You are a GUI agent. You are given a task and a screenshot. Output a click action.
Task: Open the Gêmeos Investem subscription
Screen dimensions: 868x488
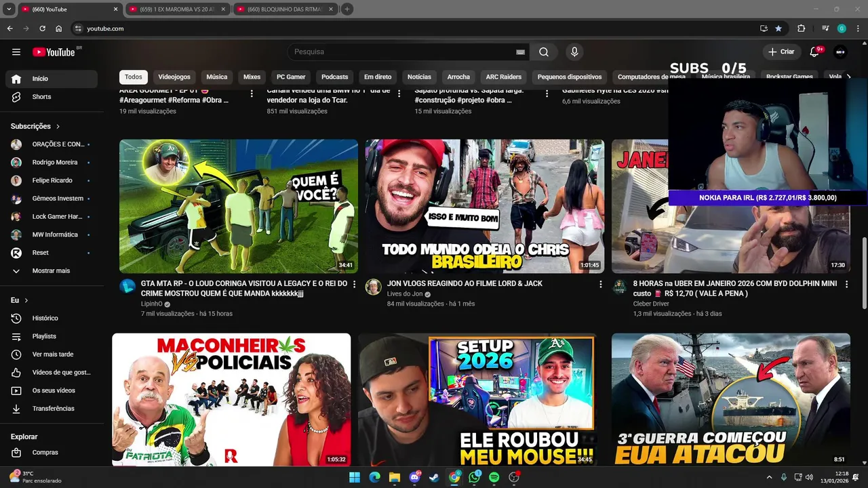[52, 199]
